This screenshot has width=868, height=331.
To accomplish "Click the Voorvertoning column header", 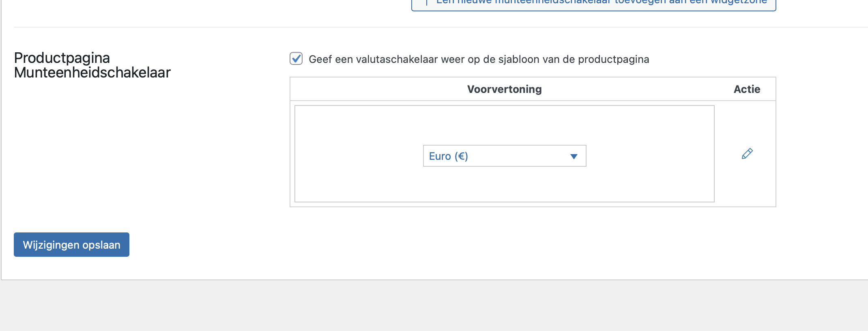I will (504, 89).
